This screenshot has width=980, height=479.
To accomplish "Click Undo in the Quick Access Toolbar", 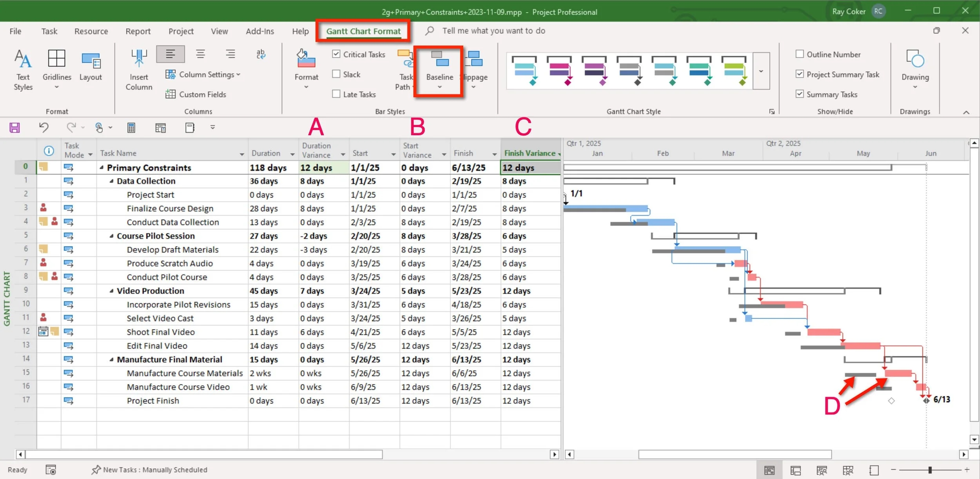I will coord(44,127).
